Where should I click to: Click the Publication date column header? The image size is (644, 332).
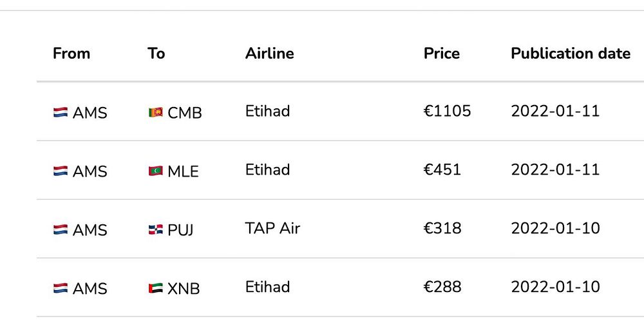tap(571, 54)
